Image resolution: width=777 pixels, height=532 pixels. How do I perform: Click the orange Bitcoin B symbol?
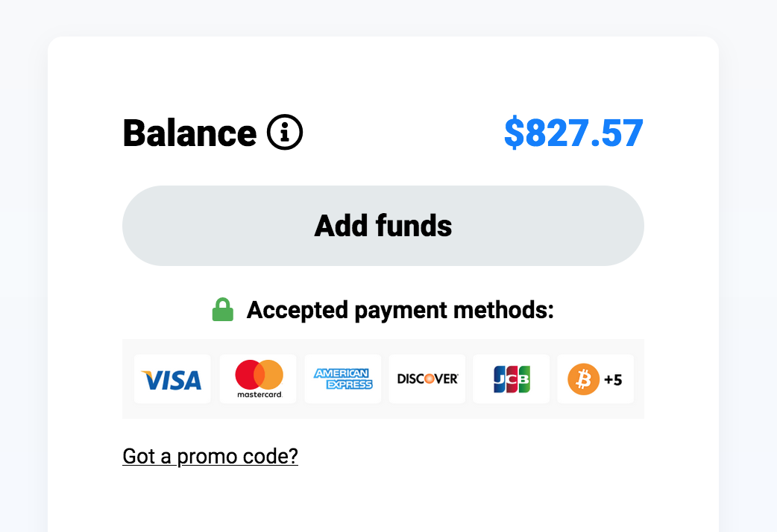click(x=585, y=379)
